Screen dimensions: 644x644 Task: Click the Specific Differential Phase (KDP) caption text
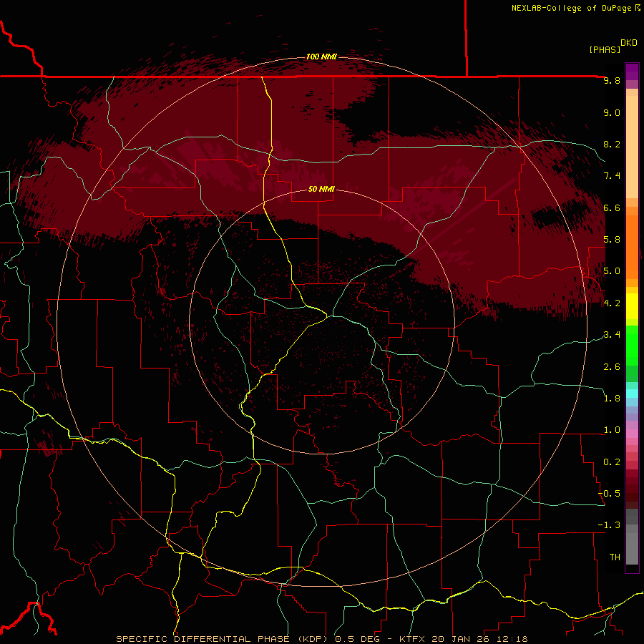(x=223, y=639)
